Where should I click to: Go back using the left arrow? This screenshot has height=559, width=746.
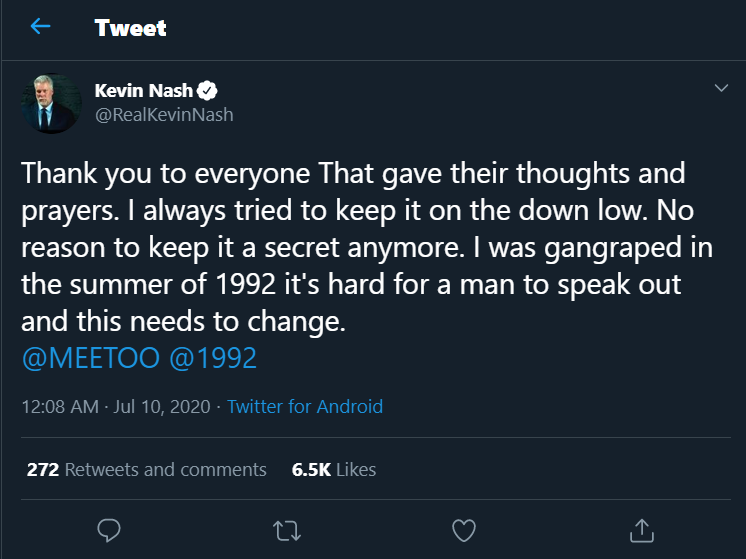tap(40, 26)
